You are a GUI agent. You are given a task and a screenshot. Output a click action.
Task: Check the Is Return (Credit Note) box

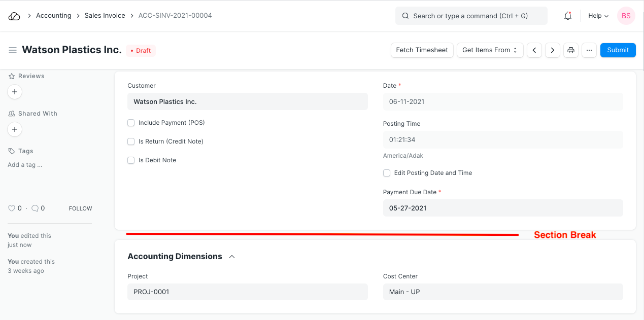(x=131, y=141)
